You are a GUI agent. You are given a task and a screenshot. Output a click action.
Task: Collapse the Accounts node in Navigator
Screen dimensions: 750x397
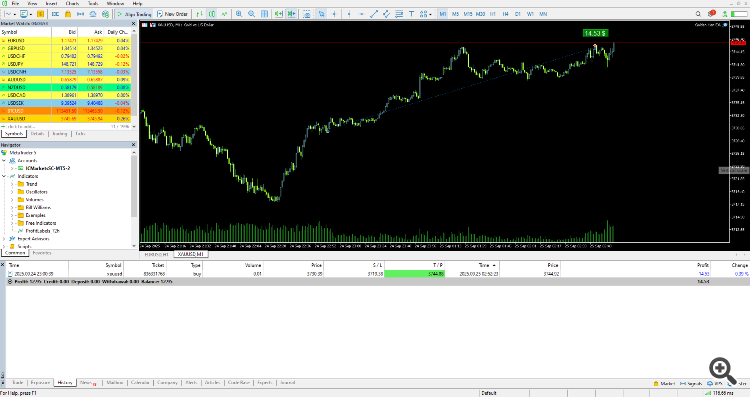4,161
